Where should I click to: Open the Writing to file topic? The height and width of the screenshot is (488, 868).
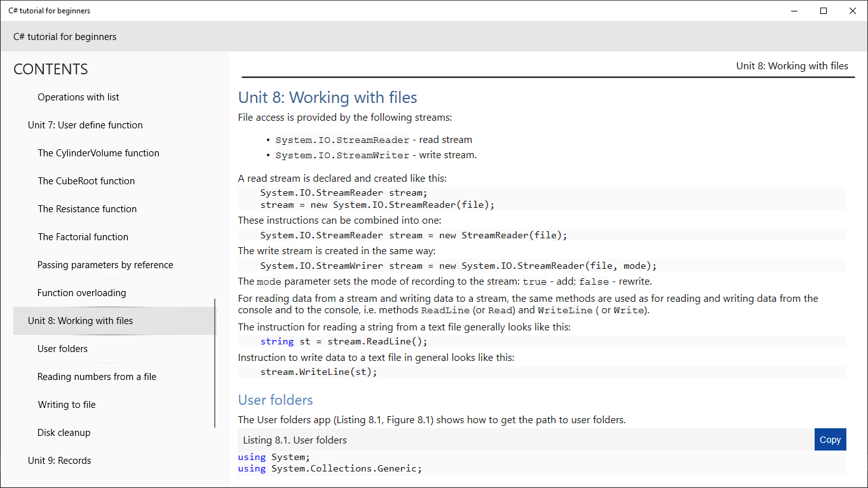pyautogui.click(x=67, y=405)
